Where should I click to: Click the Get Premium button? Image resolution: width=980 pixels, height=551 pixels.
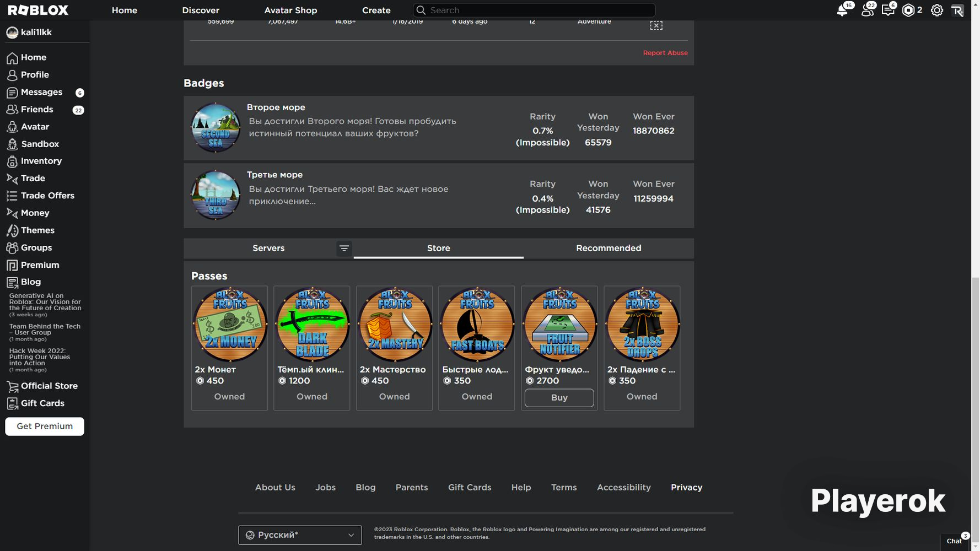pos(45,426)
